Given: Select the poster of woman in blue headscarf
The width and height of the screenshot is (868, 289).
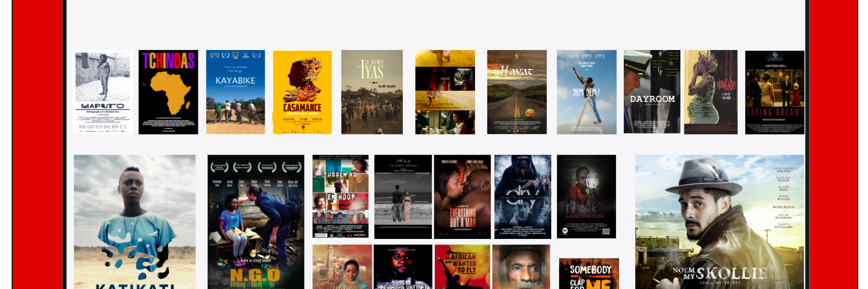Looking at the screenshot, I should (342, 267).
